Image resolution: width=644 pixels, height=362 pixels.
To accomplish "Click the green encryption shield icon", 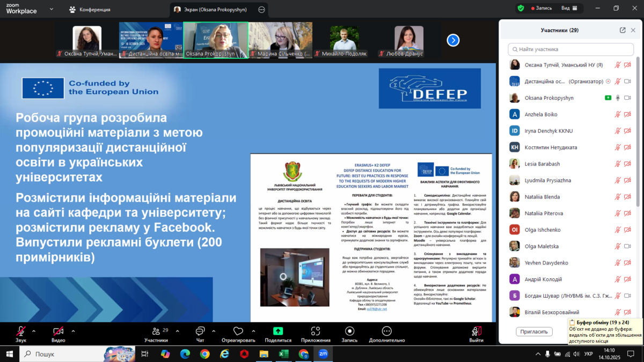I will coord(521,9).
